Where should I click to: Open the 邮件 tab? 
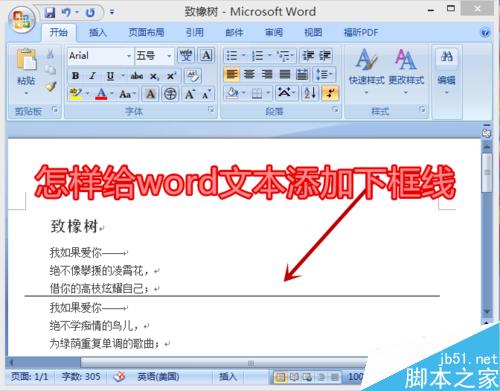[234, 33]
